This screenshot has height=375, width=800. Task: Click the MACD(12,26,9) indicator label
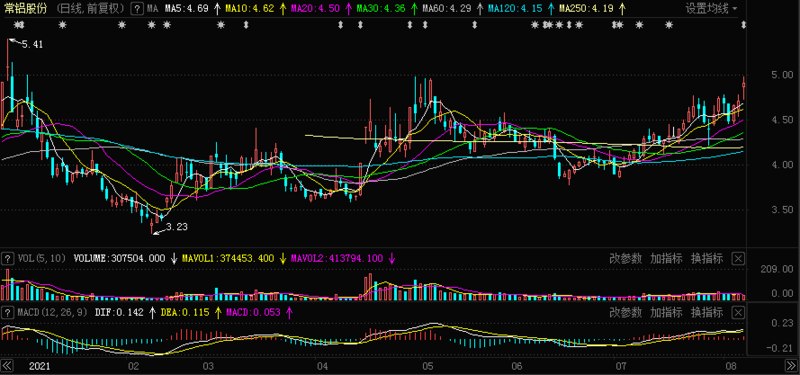tap(53, 312)
